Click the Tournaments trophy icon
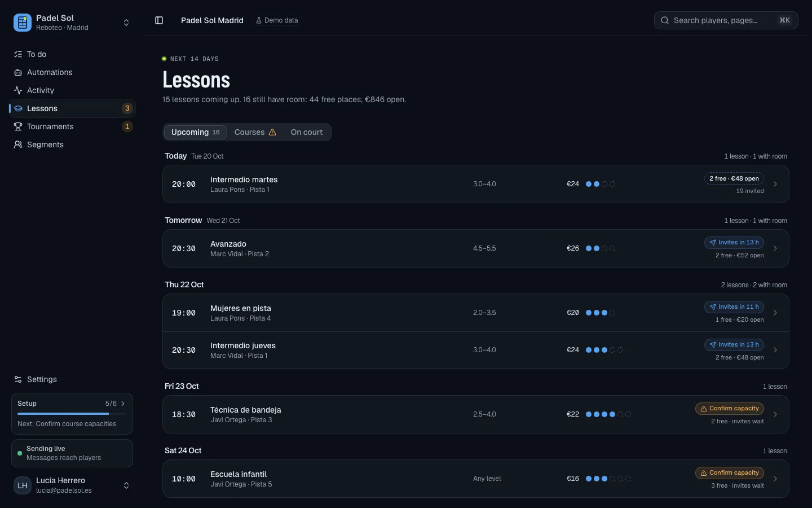Screen dimensions: 812x508 [18, 126]
